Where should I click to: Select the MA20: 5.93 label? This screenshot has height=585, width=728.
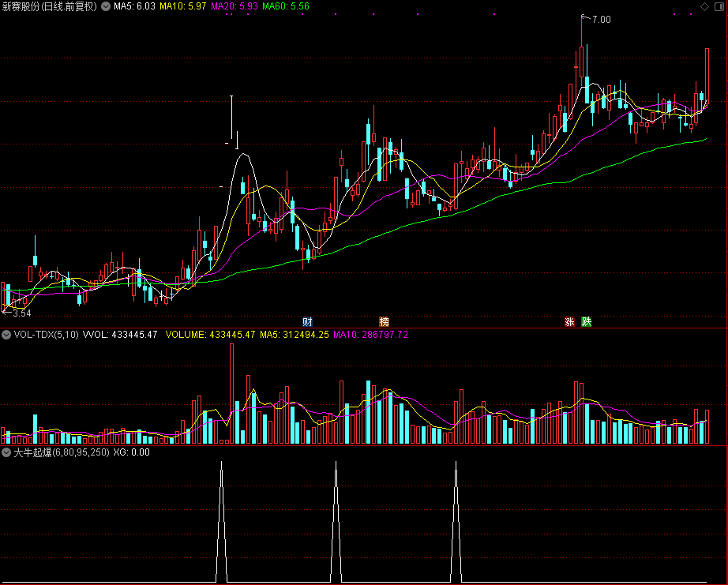pyautogui.click(x=235, y=6)
